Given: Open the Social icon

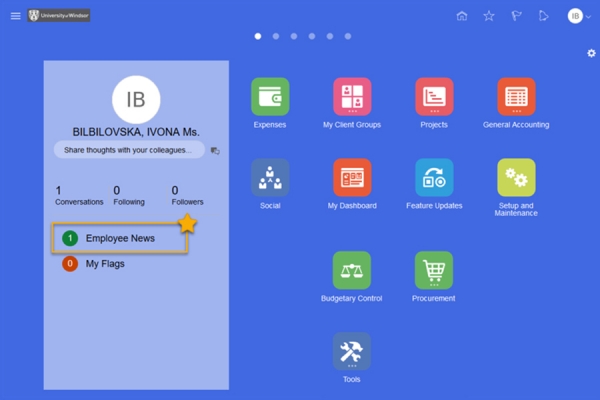Looking at the screenshot, I should click(270, 177).
